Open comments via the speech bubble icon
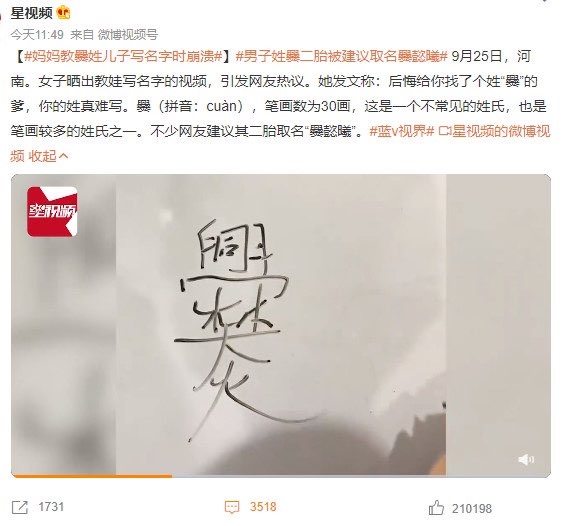 tap(232, 507)
